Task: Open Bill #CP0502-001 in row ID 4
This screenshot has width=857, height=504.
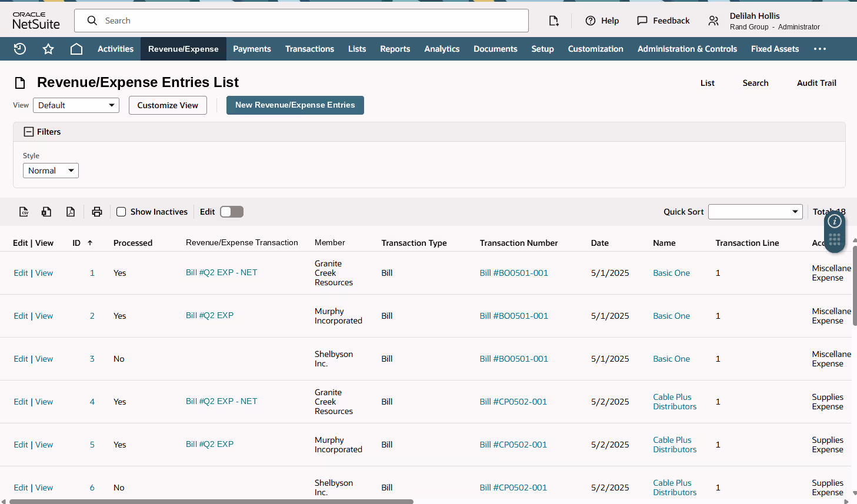Action: pyautogui.click(x=513, y=402)
